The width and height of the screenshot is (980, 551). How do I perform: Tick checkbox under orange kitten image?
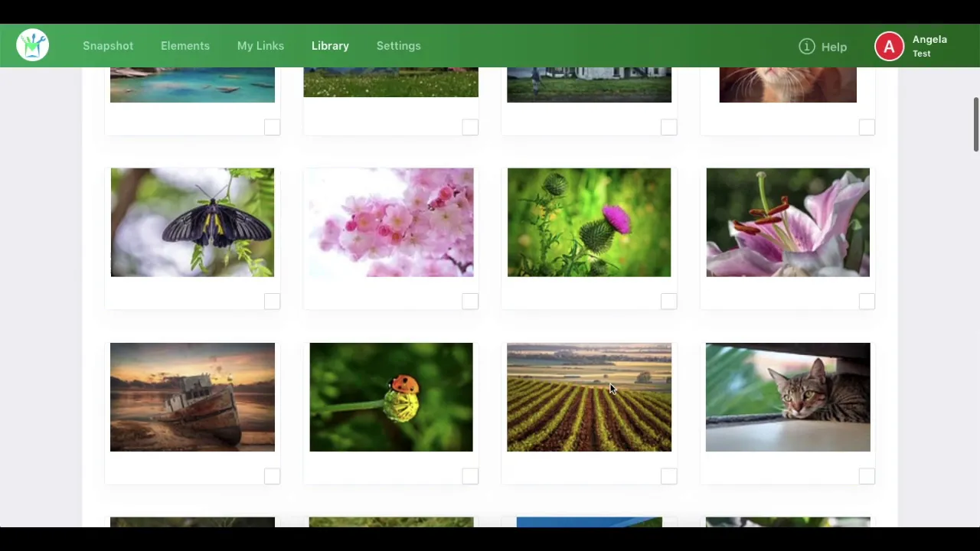pyautogui.click(x=867, y=127)
